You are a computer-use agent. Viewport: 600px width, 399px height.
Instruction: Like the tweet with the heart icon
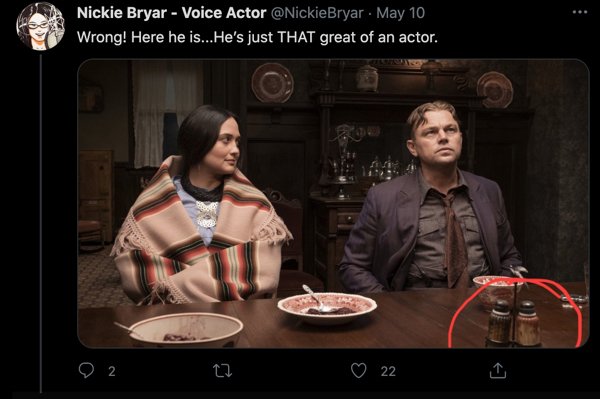359,370
